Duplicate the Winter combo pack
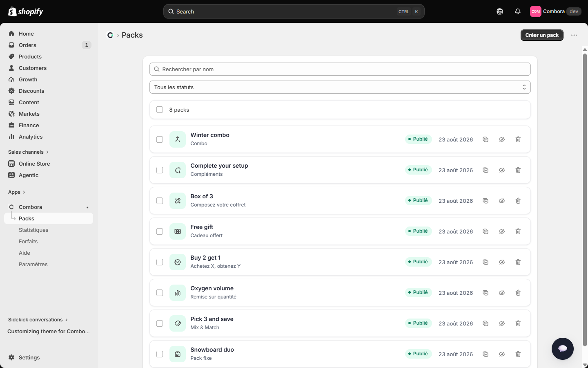Screen dimensions: 588x368 coord(486,139)
